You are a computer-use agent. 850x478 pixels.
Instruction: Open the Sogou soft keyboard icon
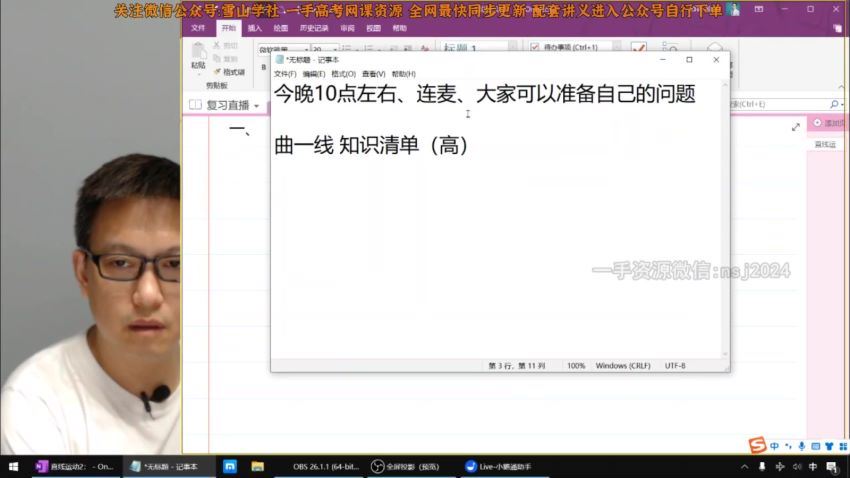point(815,446)
